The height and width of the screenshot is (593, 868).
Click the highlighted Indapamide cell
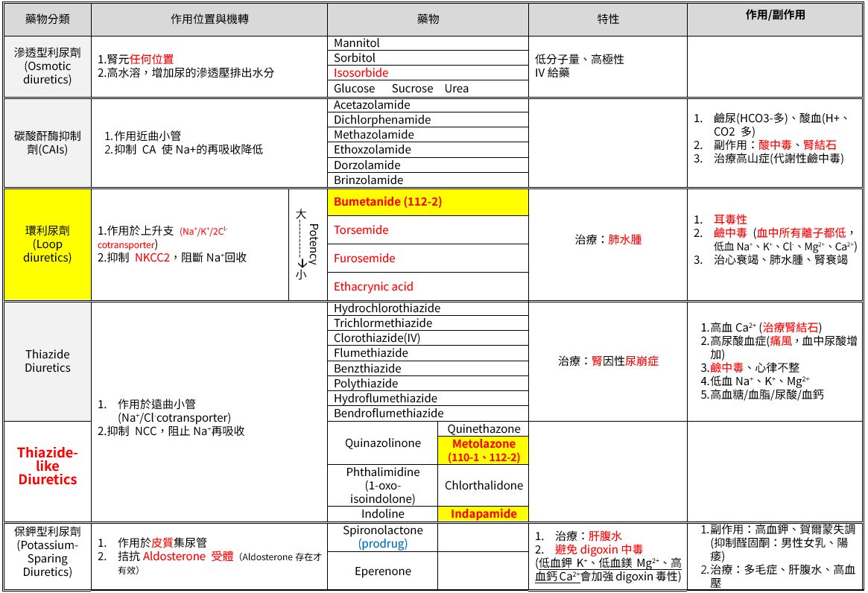pos(484,514)
